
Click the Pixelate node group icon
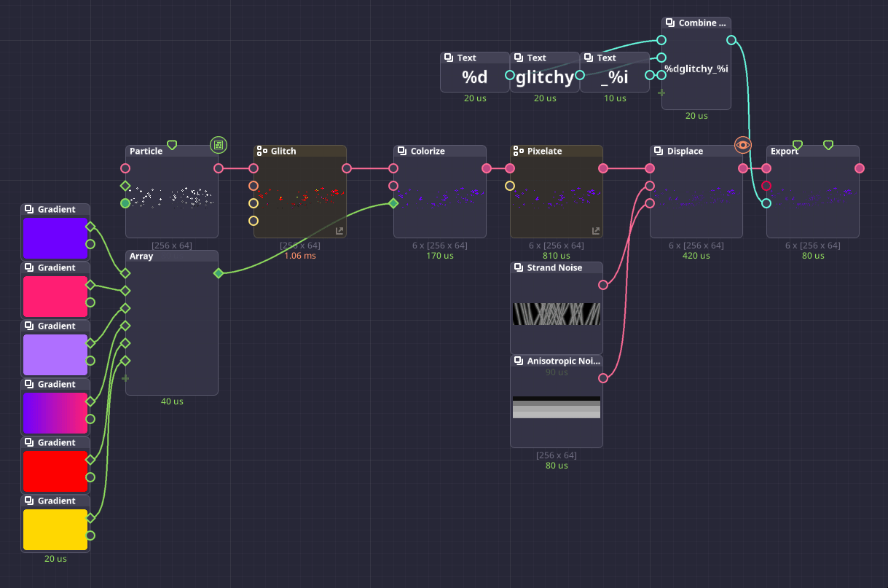519,151
